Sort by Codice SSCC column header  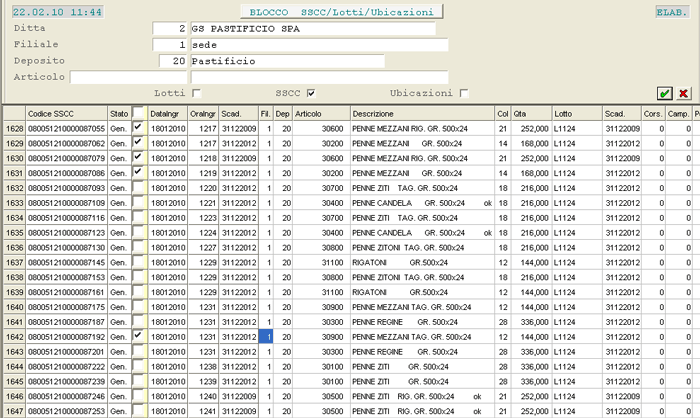[67, 114]
